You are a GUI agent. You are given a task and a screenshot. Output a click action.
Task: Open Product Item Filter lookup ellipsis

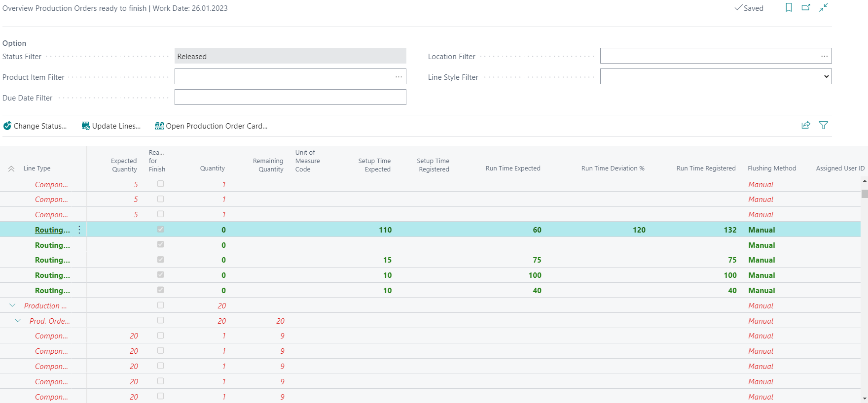pyautogui.click(x=398, y=77)
